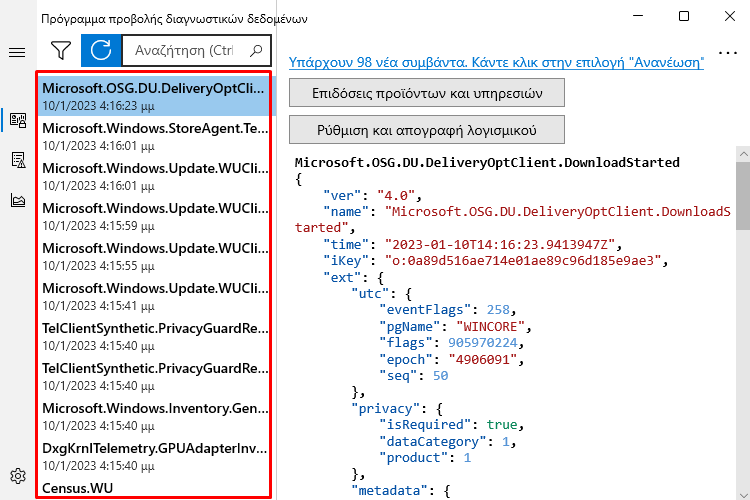Select WUCli event with 4:16:01 timestamp

point(154,176)
